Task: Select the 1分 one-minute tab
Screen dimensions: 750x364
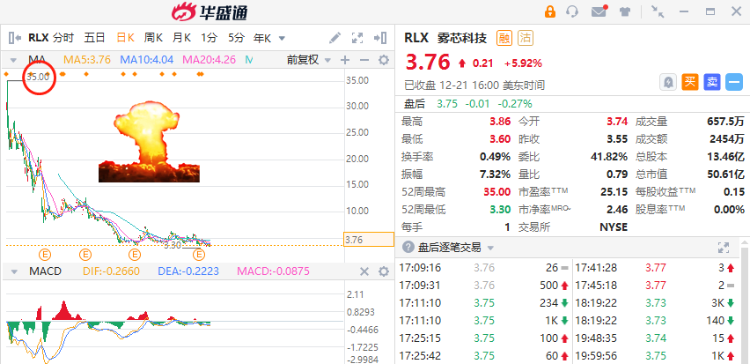Action: [x=209, y=38]
